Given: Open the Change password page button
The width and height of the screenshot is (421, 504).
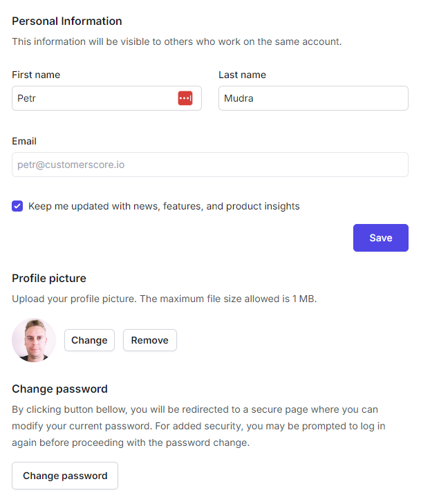Looking at the screenshot, I should coord(65,476).
